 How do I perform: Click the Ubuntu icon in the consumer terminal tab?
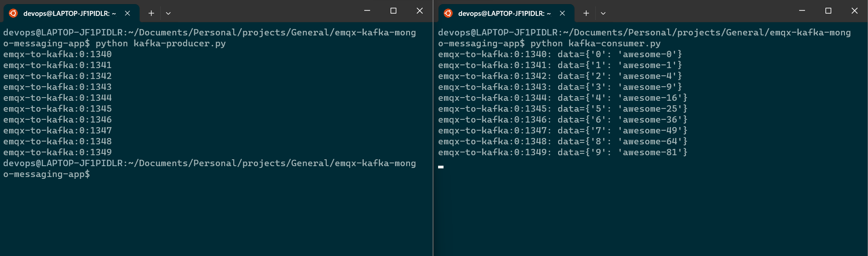coord(448,13)
